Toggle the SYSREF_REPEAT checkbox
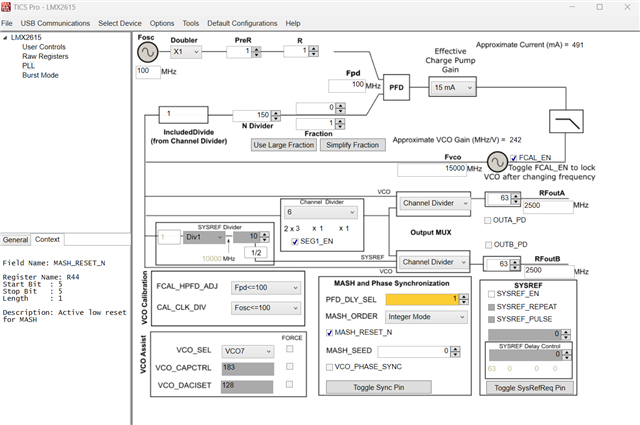This screenshot has width=640, height=425. 491,307
